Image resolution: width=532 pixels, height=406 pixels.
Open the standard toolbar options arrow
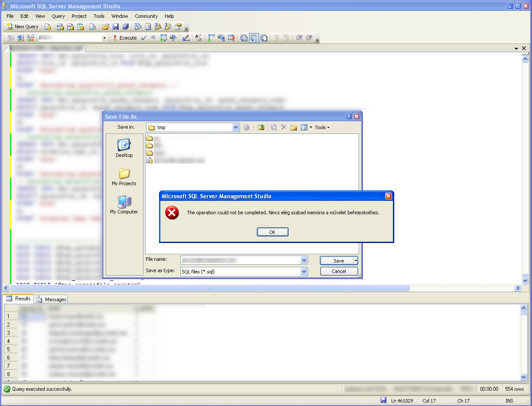pos(187,28)
